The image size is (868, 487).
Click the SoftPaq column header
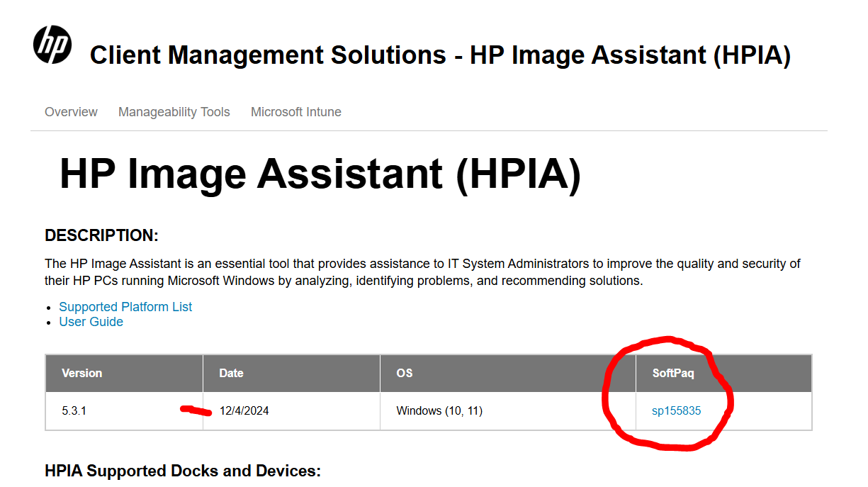point(723,373)
